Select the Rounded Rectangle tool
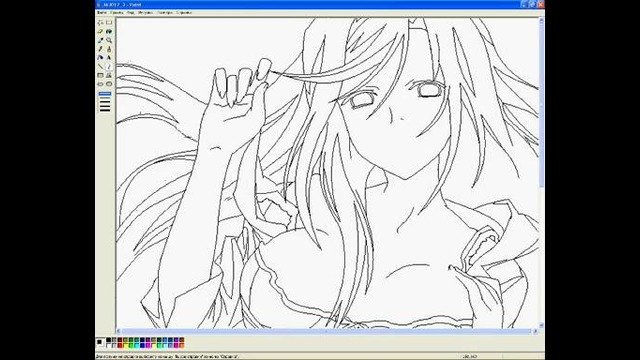This screenshot has height=360, width=640. pos(109,84)
